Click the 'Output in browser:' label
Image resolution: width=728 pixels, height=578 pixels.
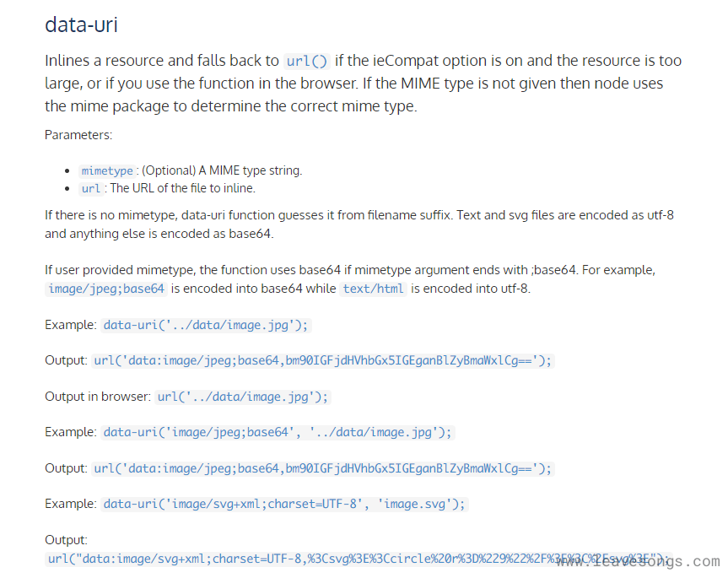pyautogui.click(x=98, y=397)
